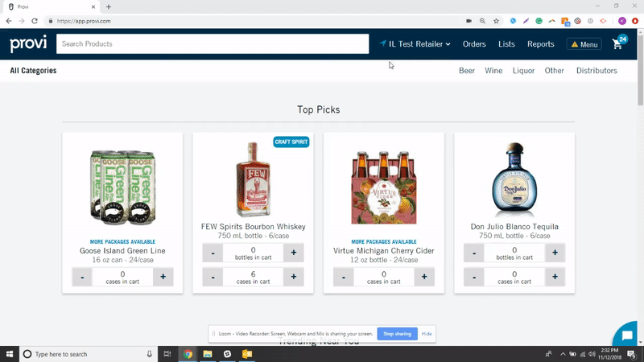The width and height of the screenshot is (644, 362).
Task: Open Goose Island Green Line product image
Action: point(122,187)
